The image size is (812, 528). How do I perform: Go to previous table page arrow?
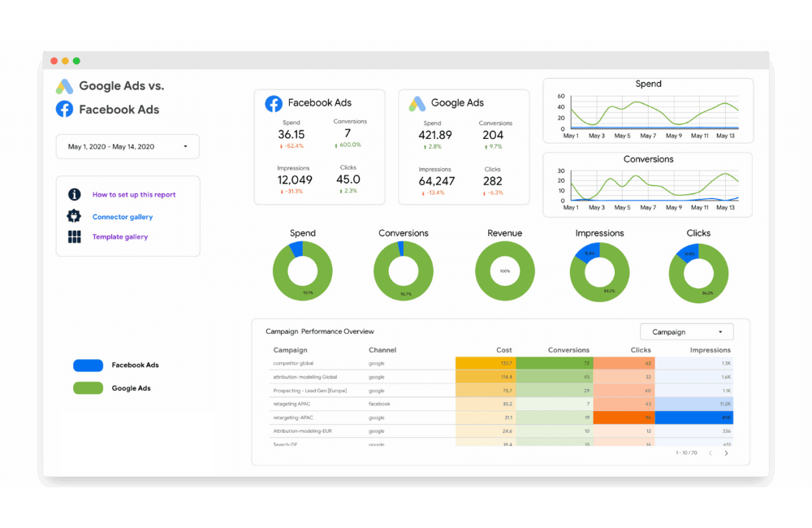coord(710,453)
